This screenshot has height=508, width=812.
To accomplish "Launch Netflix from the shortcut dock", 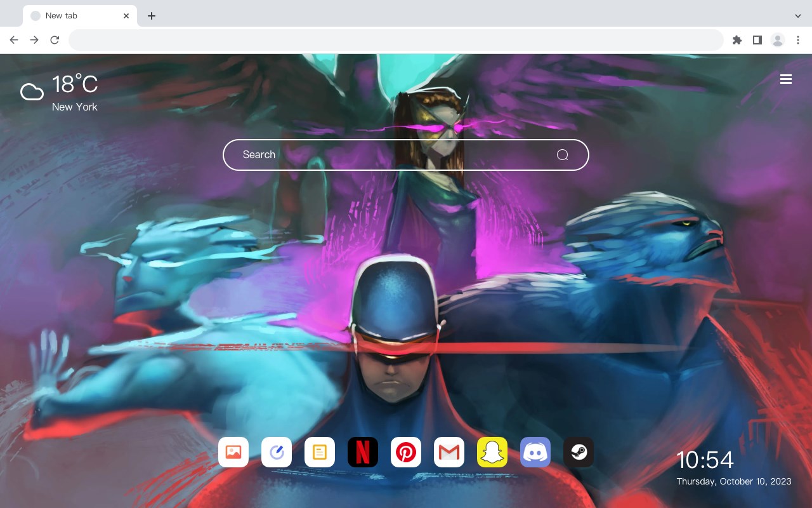I will tap(363, 452).
